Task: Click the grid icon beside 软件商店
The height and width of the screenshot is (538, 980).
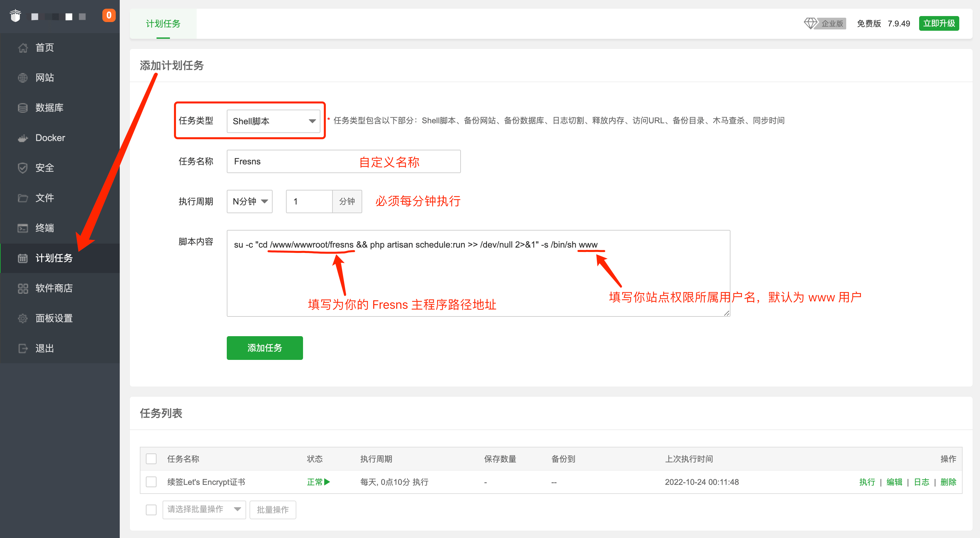Action: (23, 288)
